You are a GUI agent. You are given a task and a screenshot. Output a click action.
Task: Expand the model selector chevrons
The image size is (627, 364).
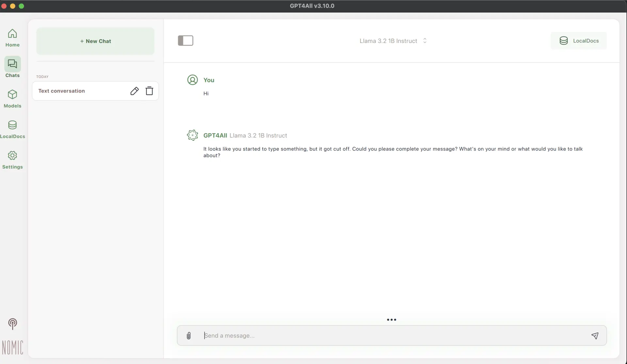coord(425,41)
